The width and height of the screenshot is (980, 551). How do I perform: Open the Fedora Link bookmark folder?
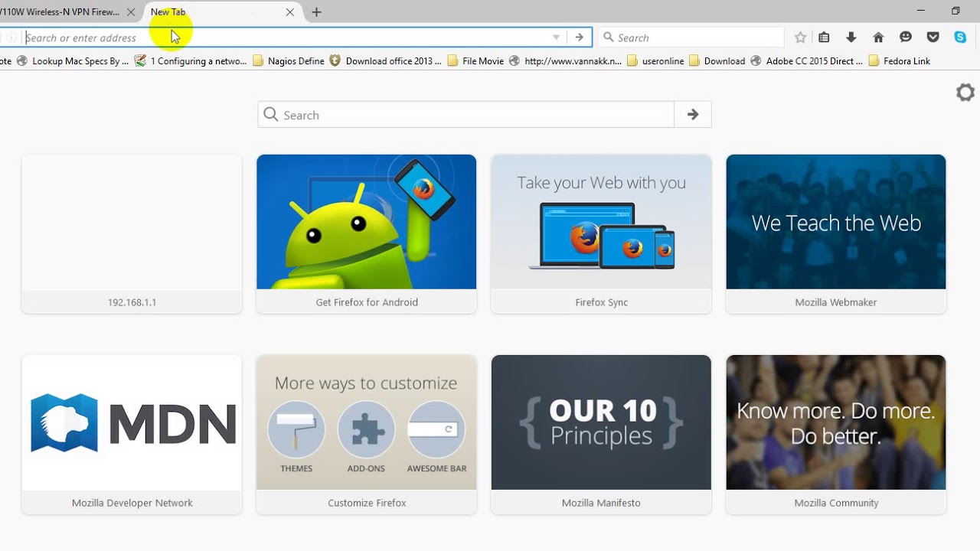900,61
